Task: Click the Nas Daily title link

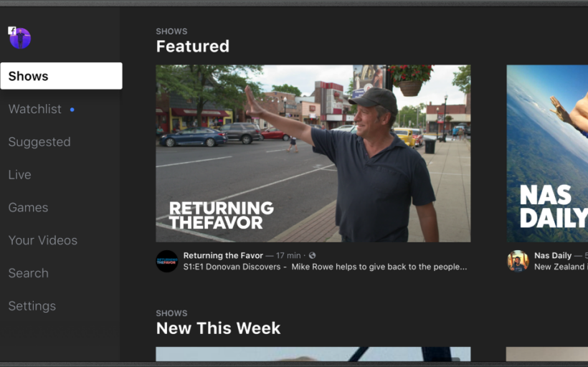Action: point(553,255)
